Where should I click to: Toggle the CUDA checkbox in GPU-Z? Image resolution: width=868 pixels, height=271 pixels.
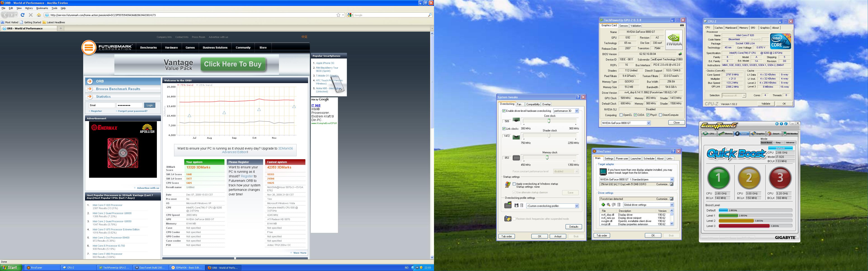[x=635, y=115]
